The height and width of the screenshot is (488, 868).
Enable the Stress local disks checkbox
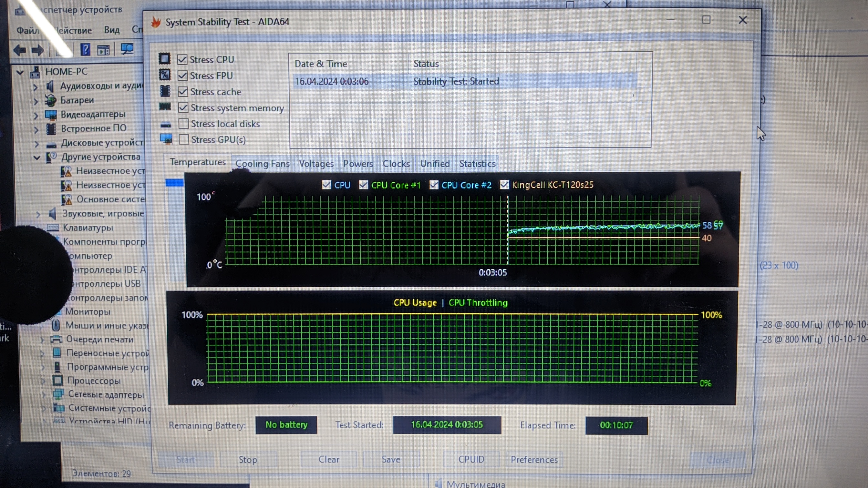click(x=183, y=124)
